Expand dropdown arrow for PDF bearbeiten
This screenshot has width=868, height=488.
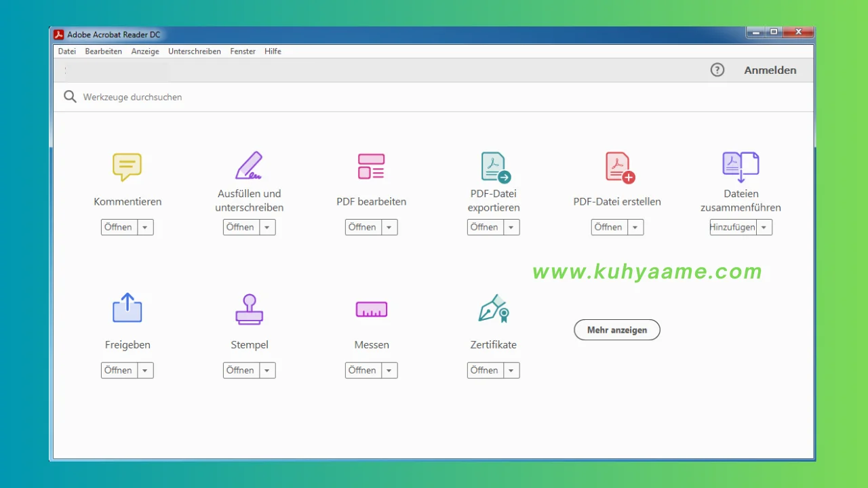pos(389,227)
